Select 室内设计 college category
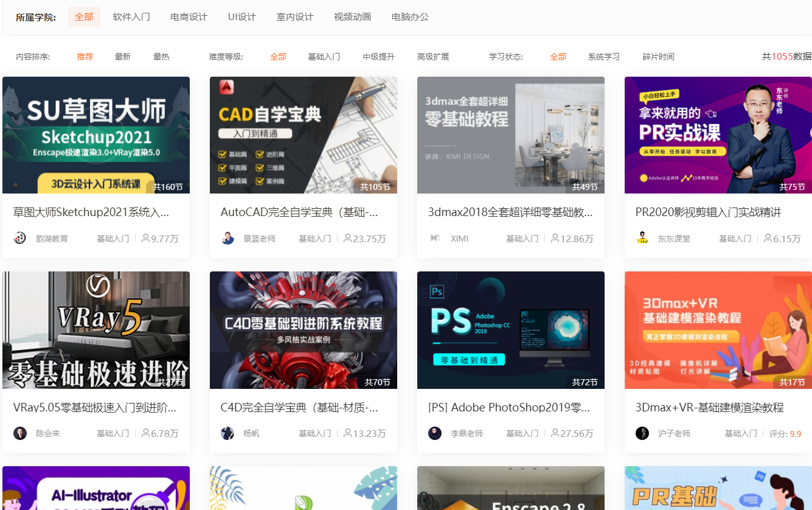This screenshot has height=510, width=812. click(295, 17)
